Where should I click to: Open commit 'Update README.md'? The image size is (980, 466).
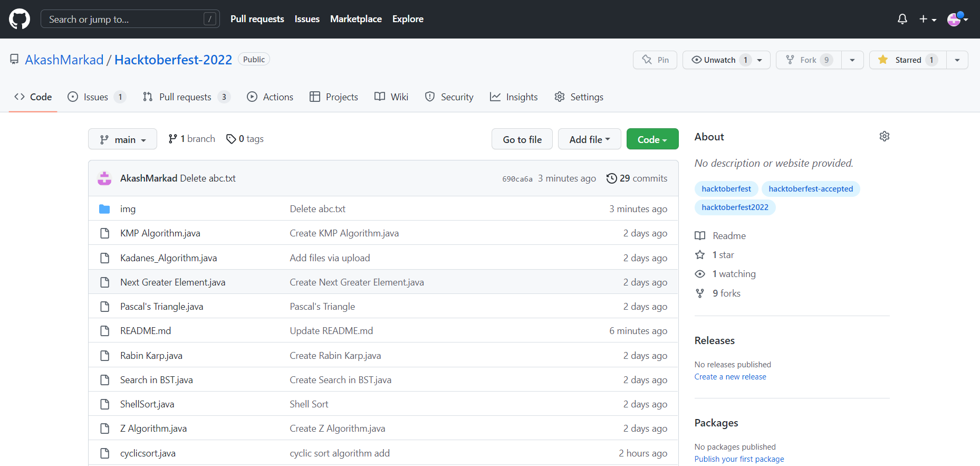[x=331, y=331]
